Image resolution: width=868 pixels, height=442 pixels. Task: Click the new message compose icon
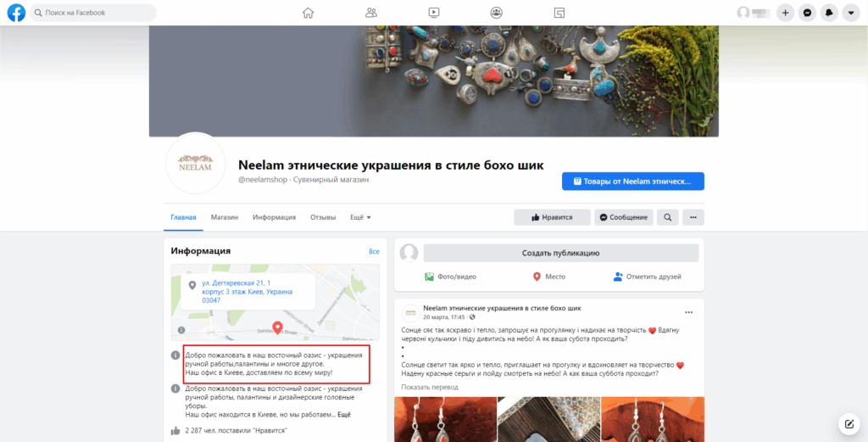click(849, 423)
